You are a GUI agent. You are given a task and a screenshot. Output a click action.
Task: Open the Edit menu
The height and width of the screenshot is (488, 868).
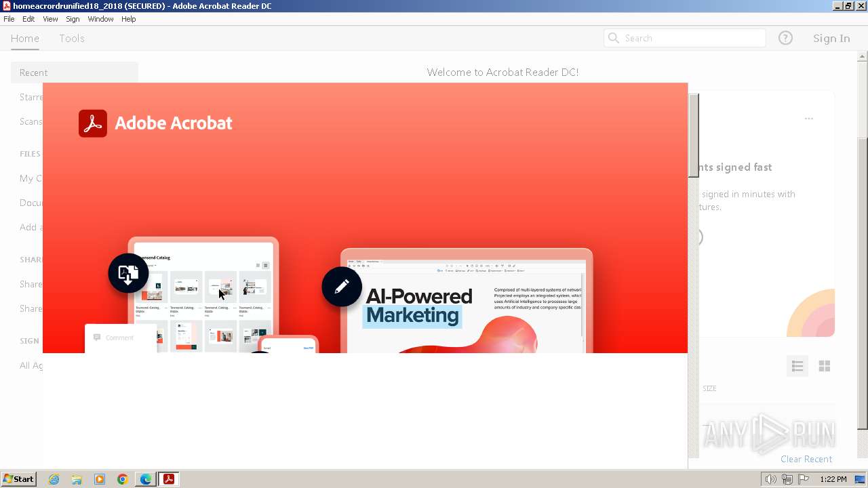(28, 19)
